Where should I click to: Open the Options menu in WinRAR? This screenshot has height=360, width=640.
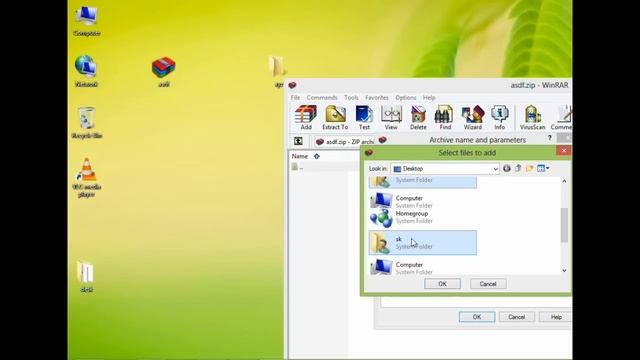click(406, 98)
